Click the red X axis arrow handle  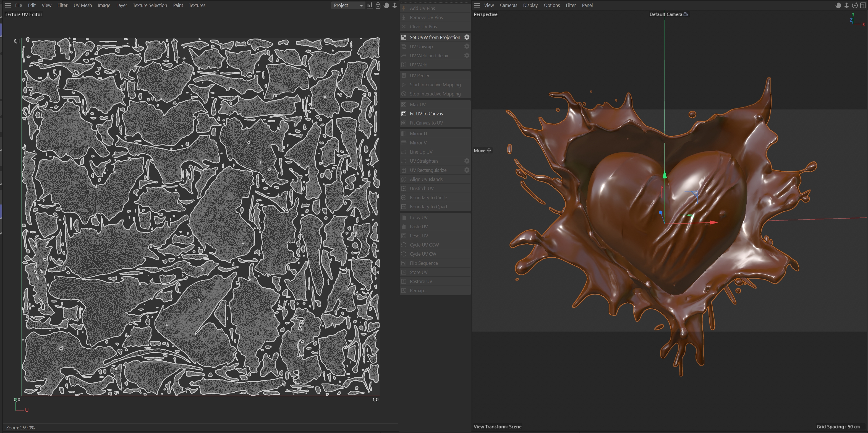[x=713, y=222]
